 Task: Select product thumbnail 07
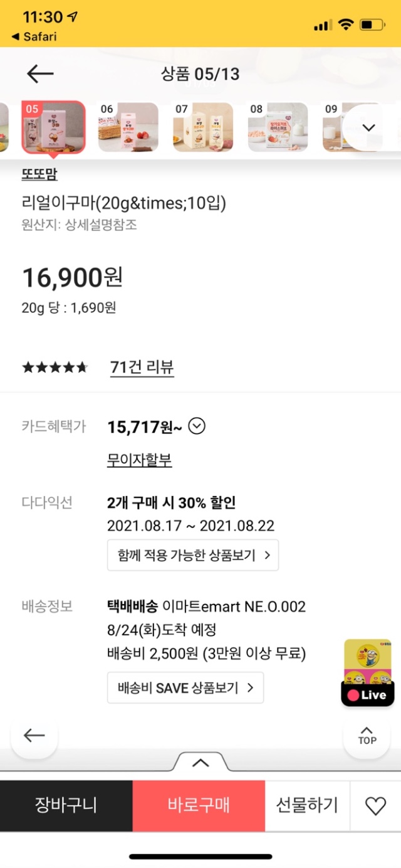(203, 127)
